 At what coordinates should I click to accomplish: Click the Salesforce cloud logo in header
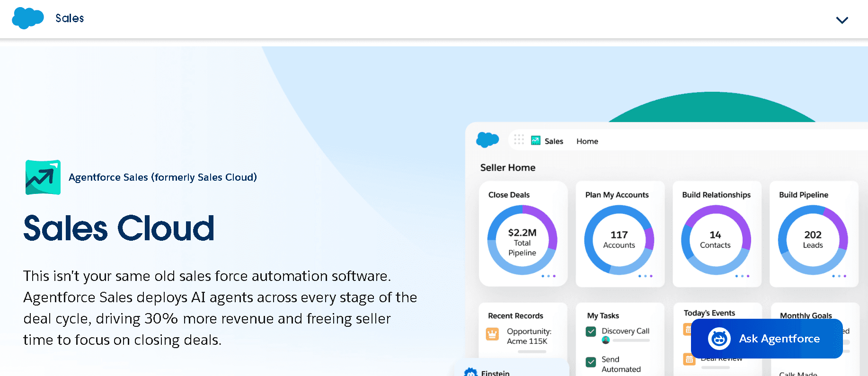[x=28, y=18]
